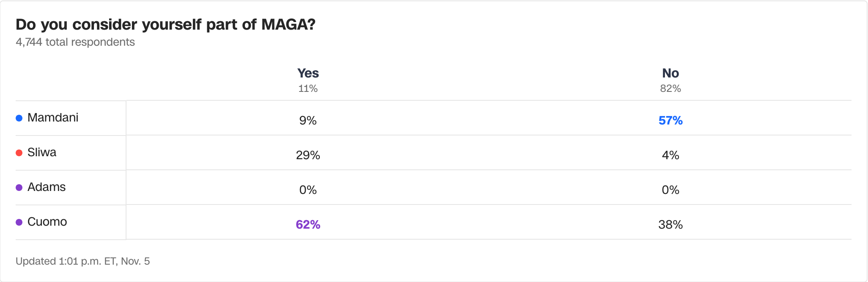Viewport: 868px width, 282px height.
Task: Click the highlighted 57% Mamdani value
Action: [670, 121]
